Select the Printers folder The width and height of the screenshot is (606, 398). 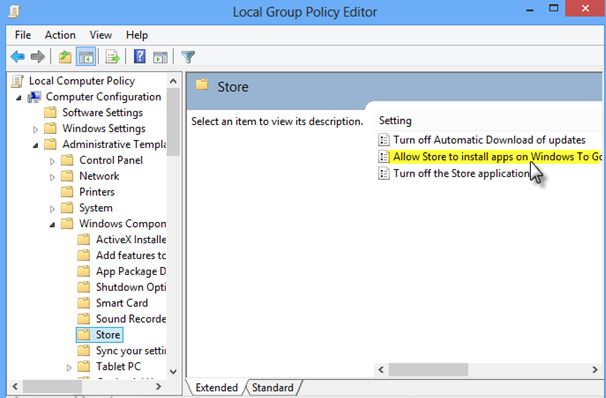(x=97, y=192)
